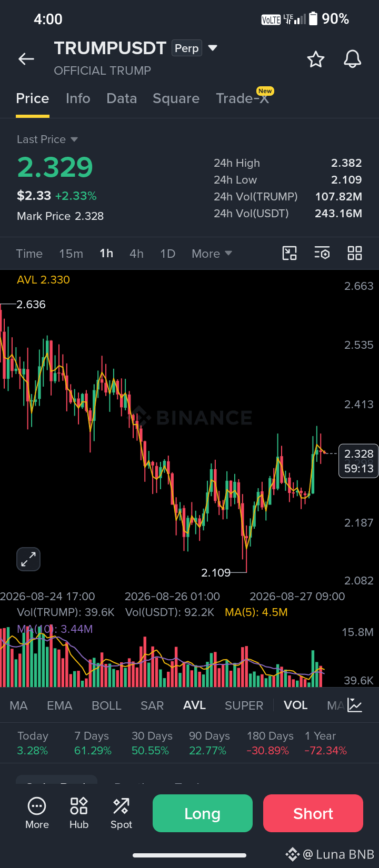Select the 15m chart interval
The height and width of the screenshot is (868, 379).
pos(71,254)
